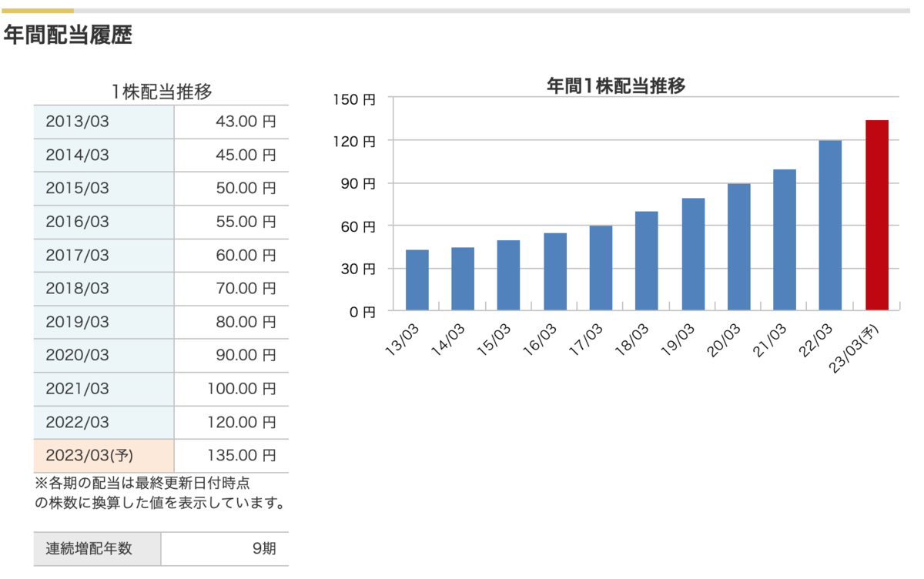This screenshot has width=924, height=579.
Task: Click the 2013/03 row label
Action: tap(104, 122)
